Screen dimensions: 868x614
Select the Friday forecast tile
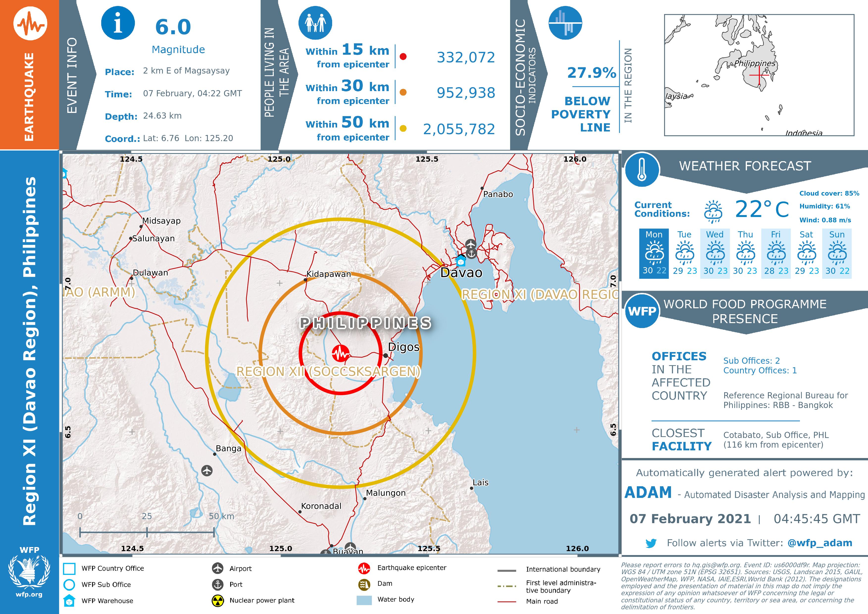776,253
